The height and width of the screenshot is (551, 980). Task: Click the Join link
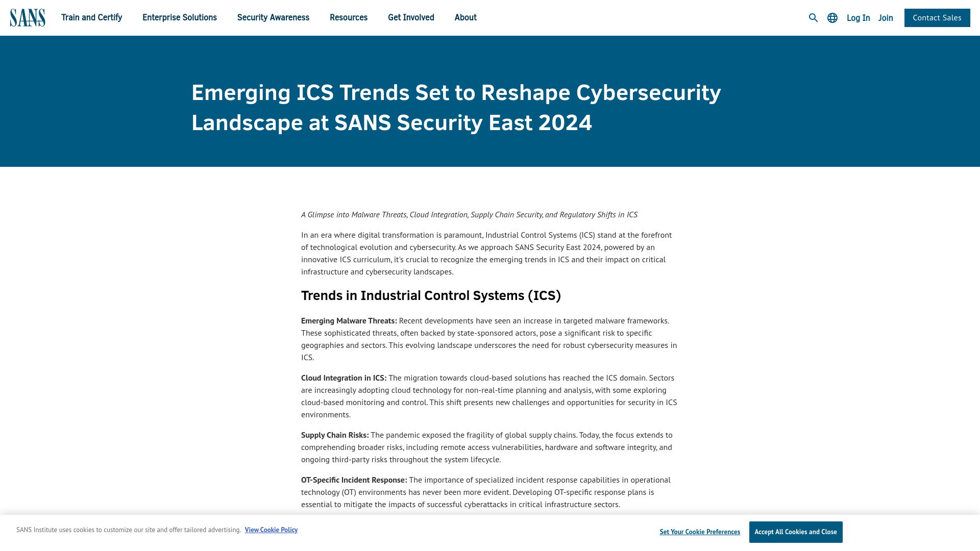pos(885,17)
